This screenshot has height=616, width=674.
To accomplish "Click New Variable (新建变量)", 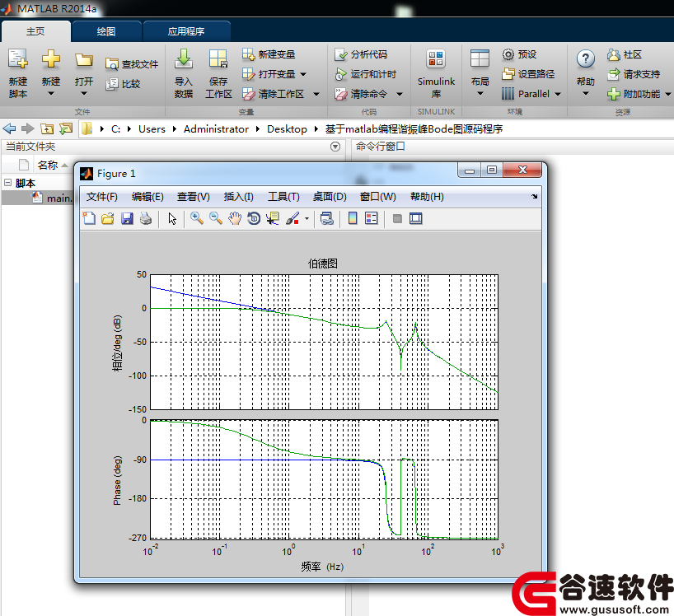I will 269,54.
